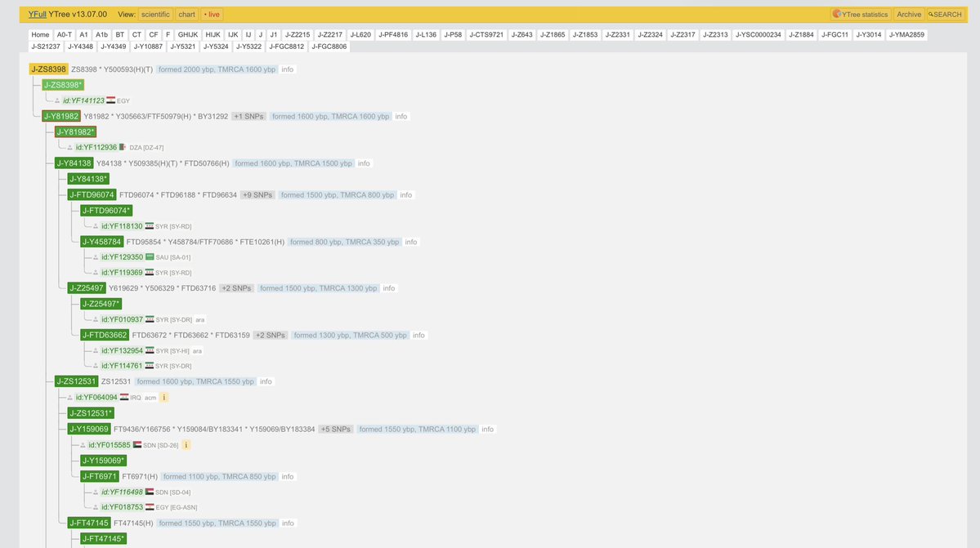980x548 pixels.
Task: Open the J-Y81982 branch node
Action: click(60, 116)
